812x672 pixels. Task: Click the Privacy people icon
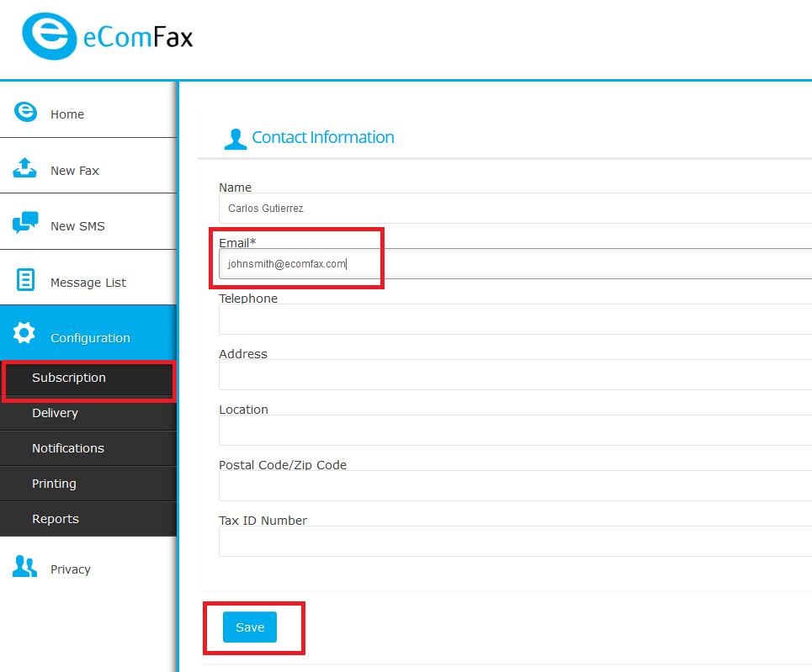25,566
